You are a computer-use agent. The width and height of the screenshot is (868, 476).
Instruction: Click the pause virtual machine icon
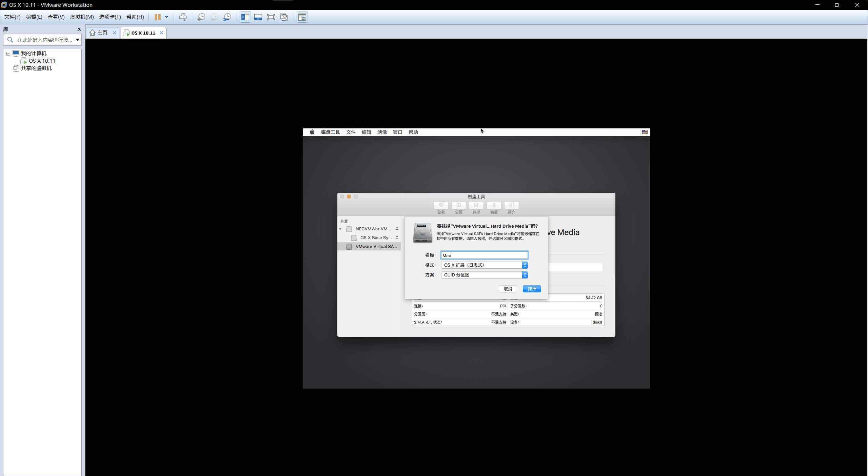coord(157,17)
